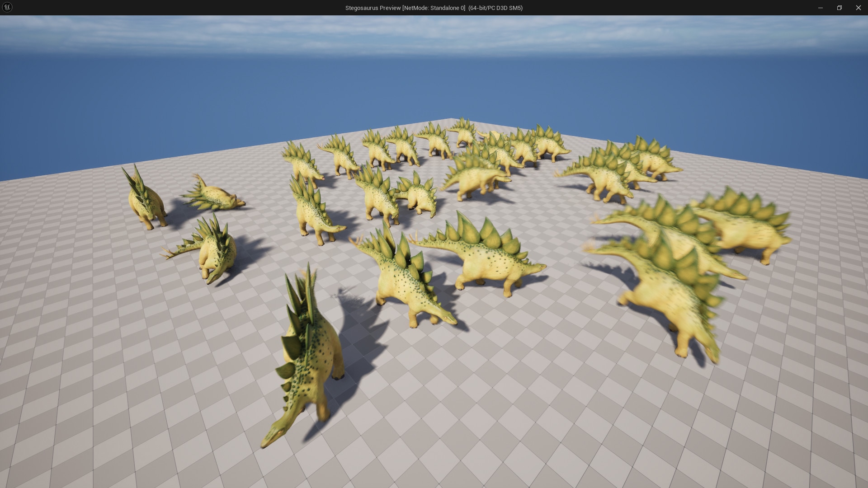
Task: Close the Stegosaurus Preview window
Action: click(858, 8)
